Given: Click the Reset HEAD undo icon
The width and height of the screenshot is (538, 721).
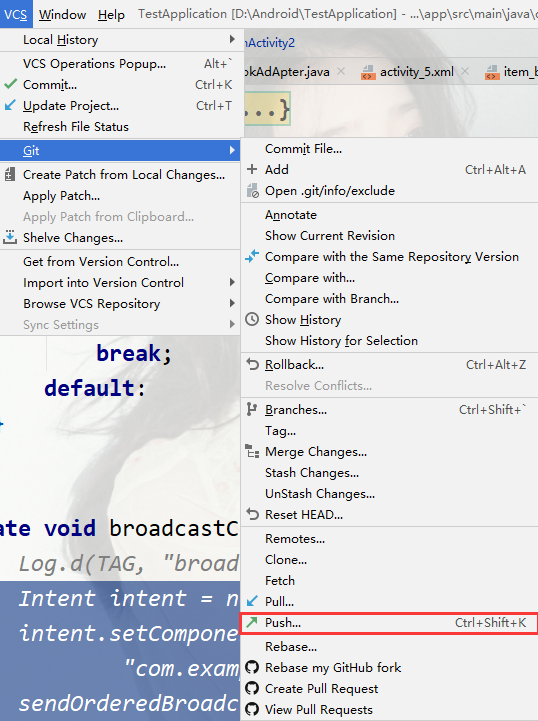Looking at the screenshot, I should tap(252, 514).
